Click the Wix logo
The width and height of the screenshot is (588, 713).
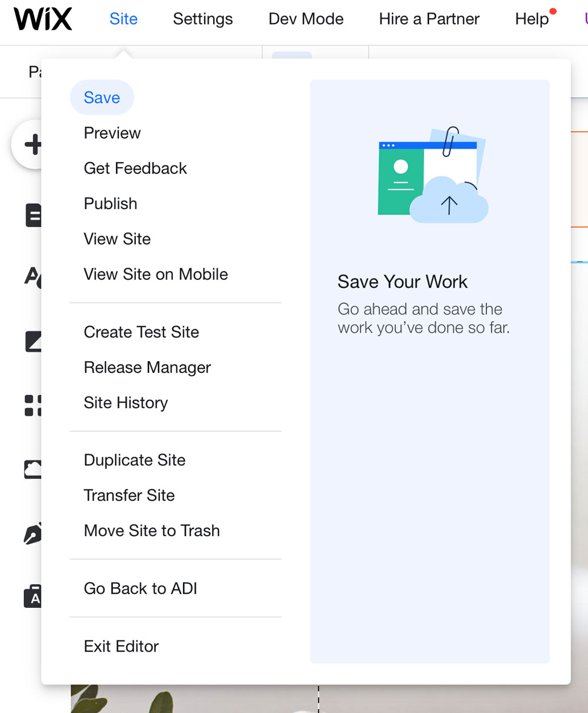(43, 19)
